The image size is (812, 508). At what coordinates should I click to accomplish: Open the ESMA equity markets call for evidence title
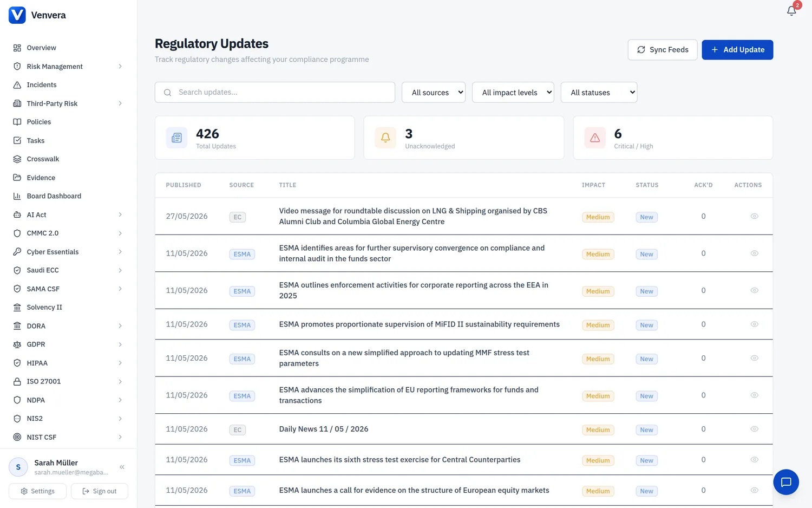click(x=414, y=490)
